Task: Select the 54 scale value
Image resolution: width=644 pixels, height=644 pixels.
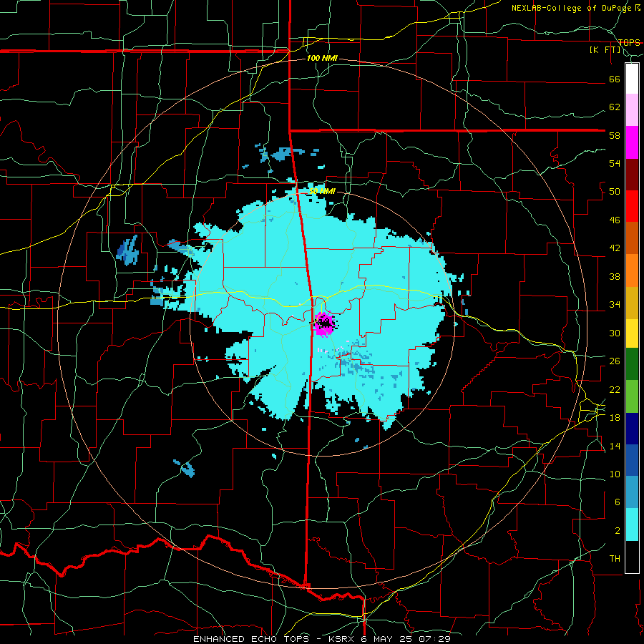Action: click(615, 163)
